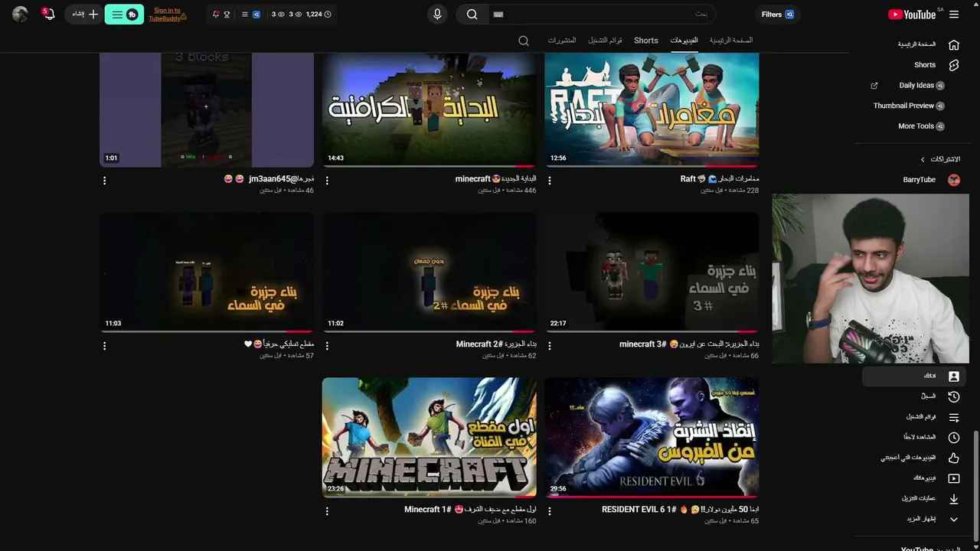
Task: Open the TubeBuddy menu button
Action: [x=124, y=15]
